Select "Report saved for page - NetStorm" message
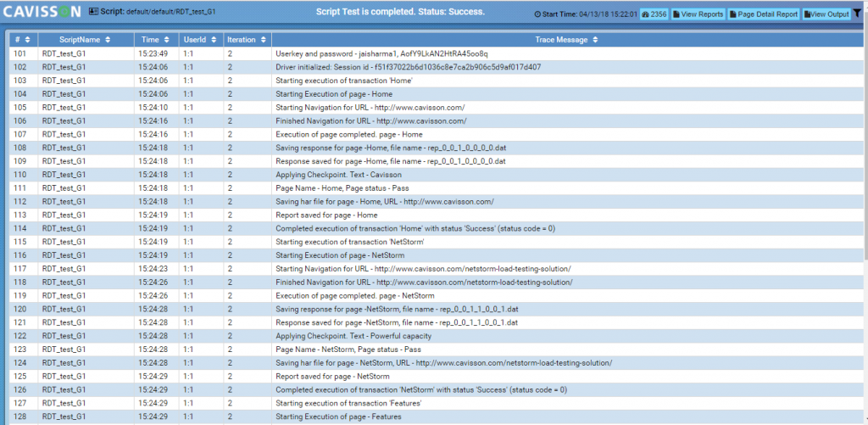Screen dimensions: 868x425 [x=332, y=377]
